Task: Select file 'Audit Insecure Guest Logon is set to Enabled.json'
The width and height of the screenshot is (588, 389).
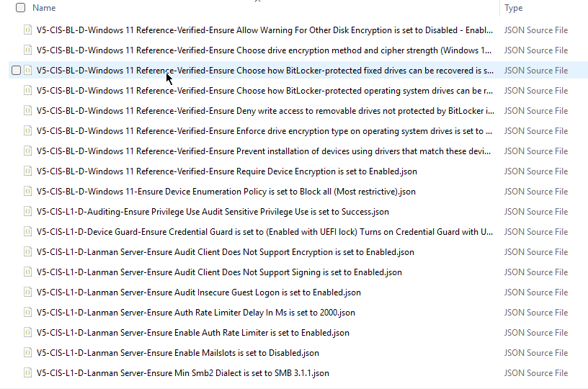Action: [199, 292]
